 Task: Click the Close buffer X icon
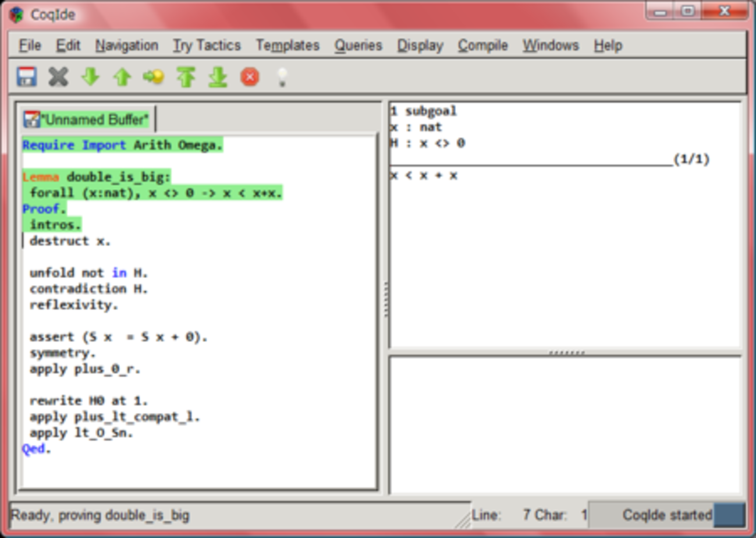[x=58, y=77]
